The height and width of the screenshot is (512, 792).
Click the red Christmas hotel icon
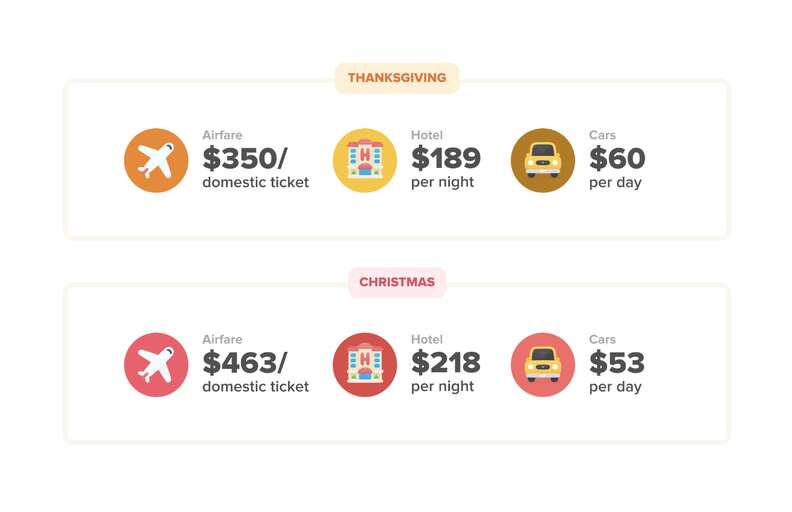point(365,365)
